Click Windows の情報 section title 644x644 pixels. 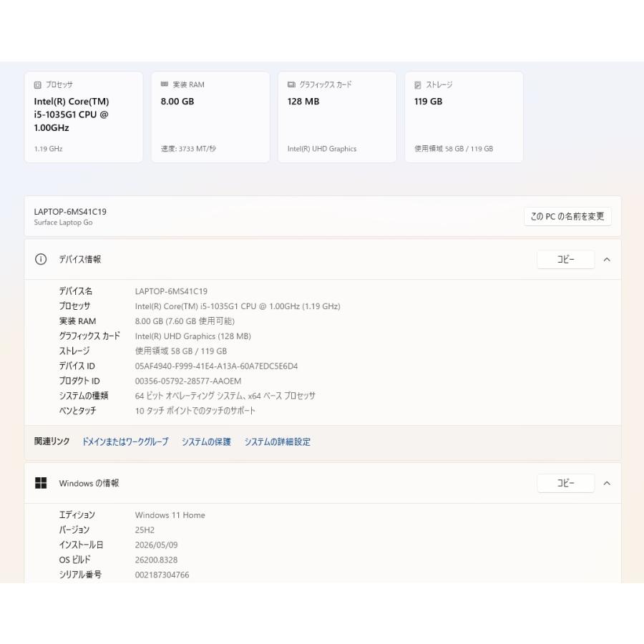(89, 483)
